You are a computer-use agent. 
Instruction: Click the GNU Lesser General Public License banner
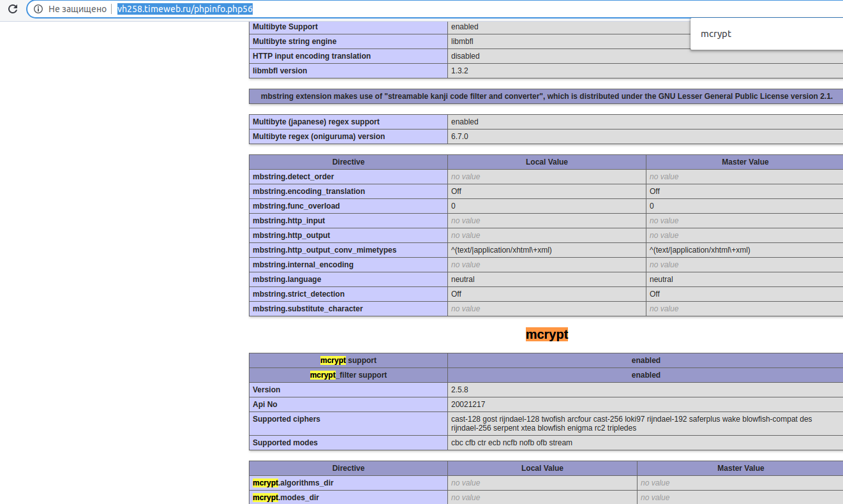(x=546, y=96)
